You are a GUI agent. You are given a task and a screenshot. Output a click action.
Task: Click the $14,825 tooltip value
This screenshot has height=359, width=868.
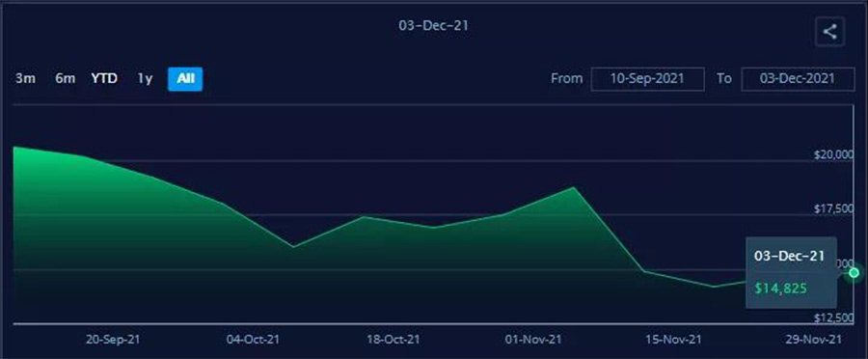(781, 289)
